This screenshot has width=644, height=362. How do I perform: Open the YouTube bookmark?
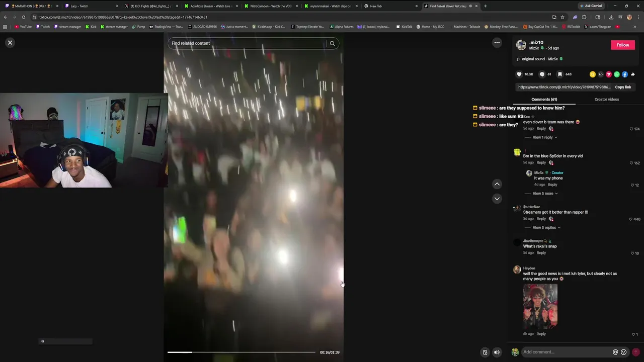(23, 27)
